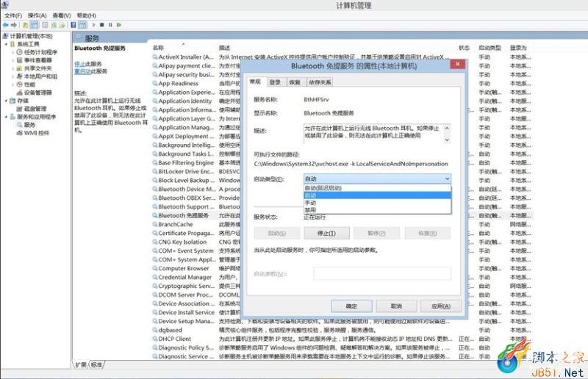This screenshot has width=588, height=379.
Task: Click the 性能 performance icon in the tree
Action: 20,84
